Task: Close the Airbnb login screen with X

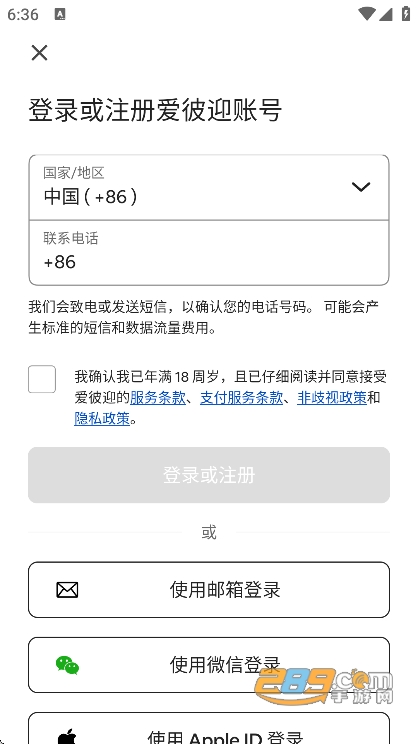Action: (x=39, y=53)
